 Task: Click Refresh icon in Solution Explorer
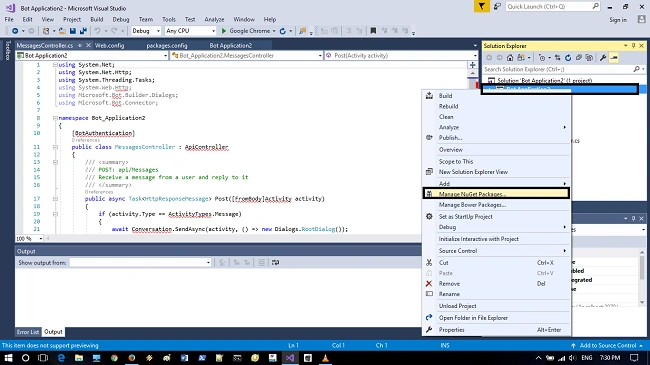(x=568, y=58)
